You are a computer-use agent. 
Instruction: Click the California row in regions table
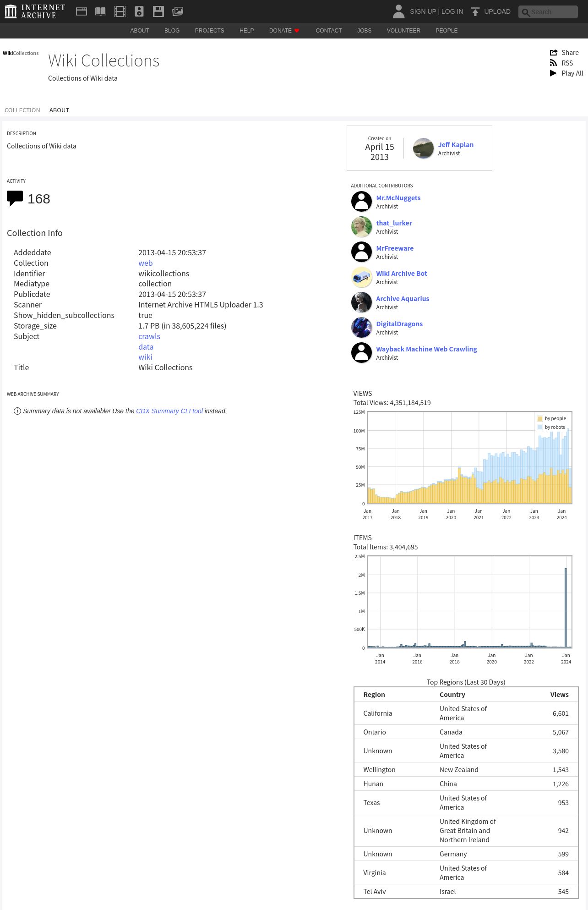[466, 713]
